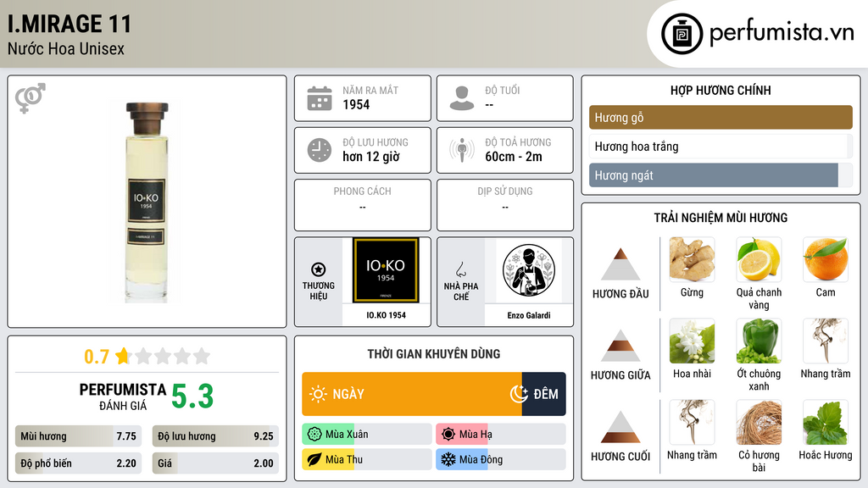The image size is (868, 488).
Task: Click the Hương giữa pyramid icon
Action: coord(620,346)
